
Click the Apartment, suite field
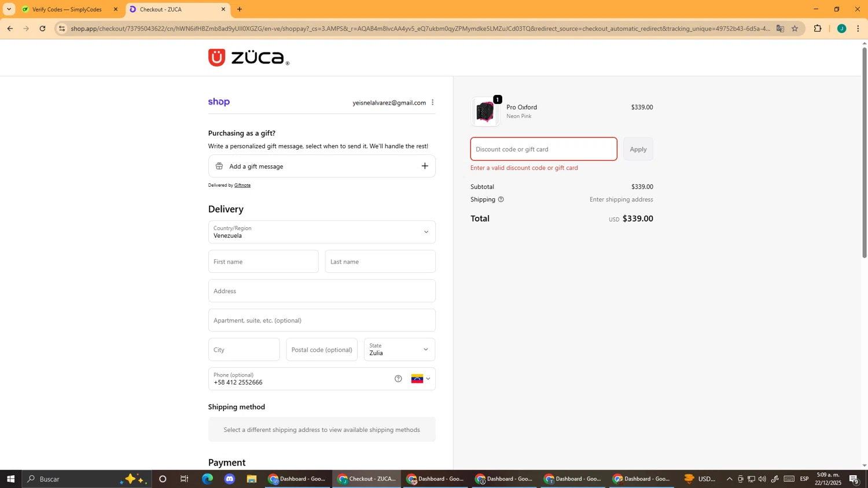322,320
